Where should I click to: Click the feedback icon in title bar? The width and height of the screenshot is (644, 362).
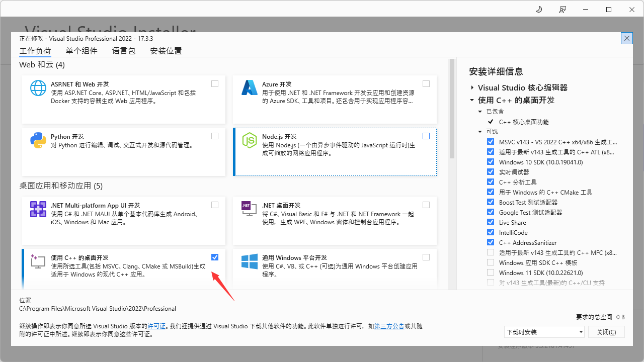coord(562,10)
